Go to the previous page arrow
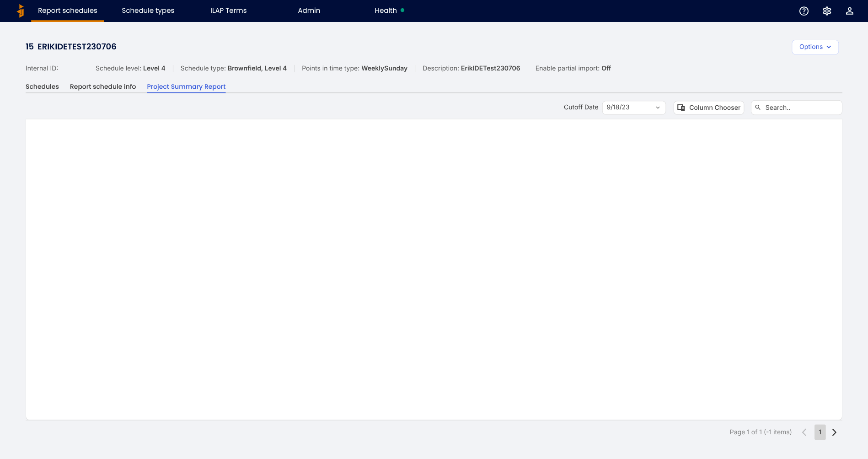This screenshot has height=459, width=868. point(804,432)
